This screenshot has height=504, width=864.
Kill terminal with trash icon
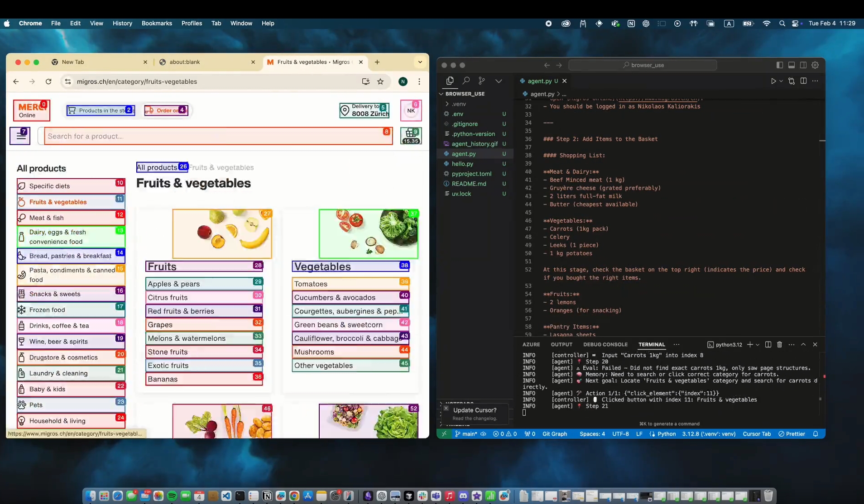point(779,344)
